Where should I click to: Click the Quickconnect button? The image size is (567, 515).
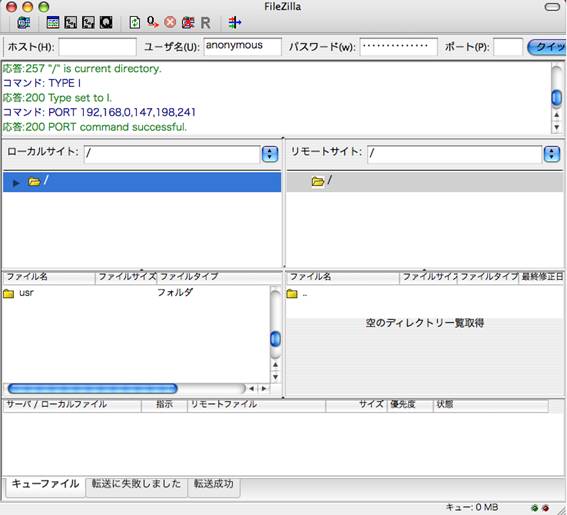click(547, 47)
